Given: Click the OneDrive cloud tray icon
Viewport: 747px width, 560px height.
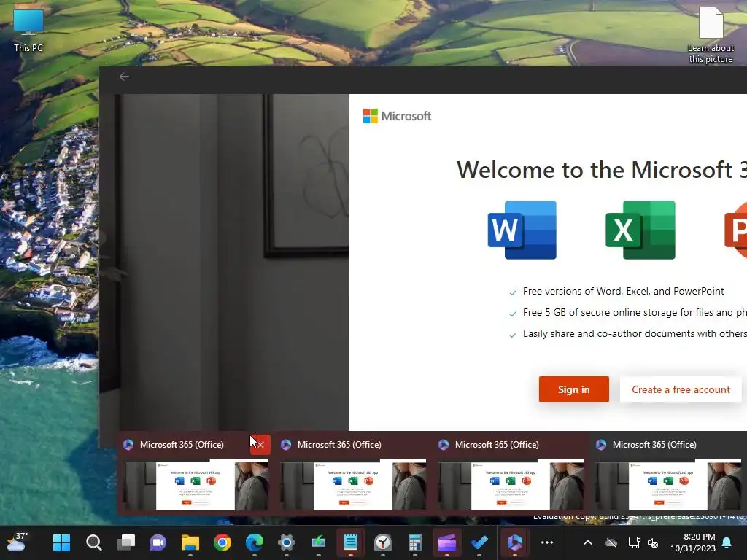Looking at the screenshot, I should (611, 542).
